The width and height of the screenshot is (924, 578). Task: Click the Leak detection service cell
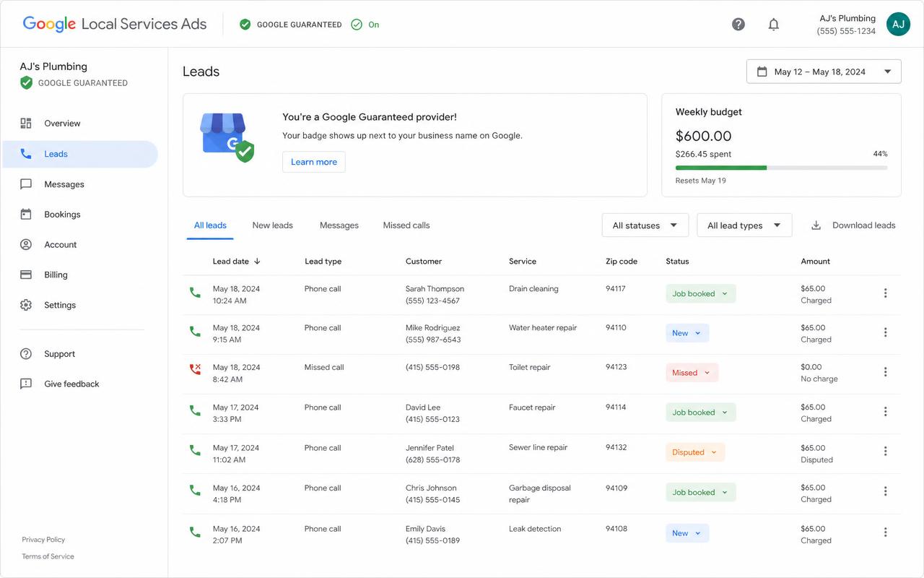pos(535,529)
